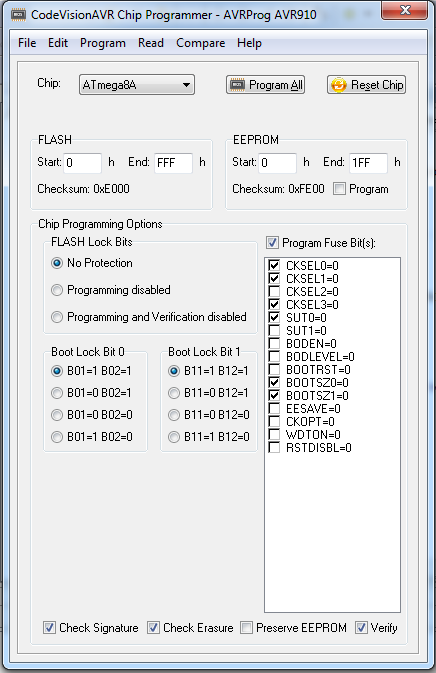Select B01=1 B02=1 radio button
Screen dimensions: 436x673
click(57, 370)
